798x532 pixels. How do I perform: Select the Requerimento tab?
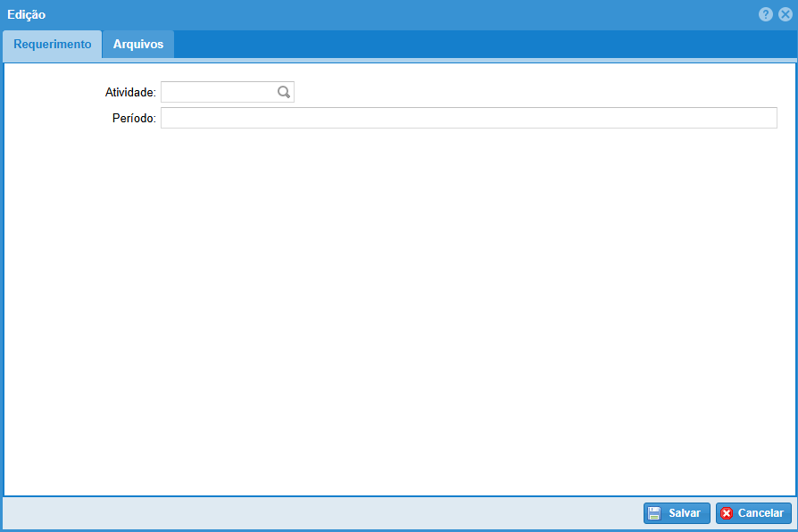coord(52,44)
